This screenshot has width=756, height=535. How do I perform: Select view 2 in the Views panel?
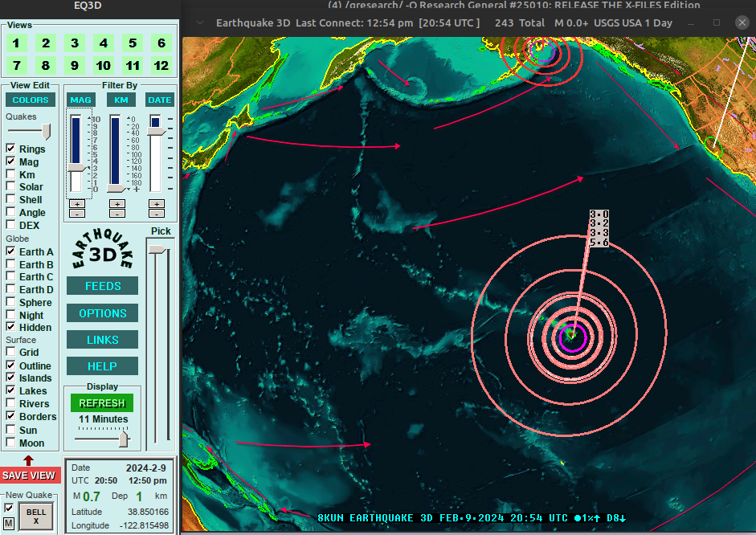pyautogui.click(x=46, y=43)
